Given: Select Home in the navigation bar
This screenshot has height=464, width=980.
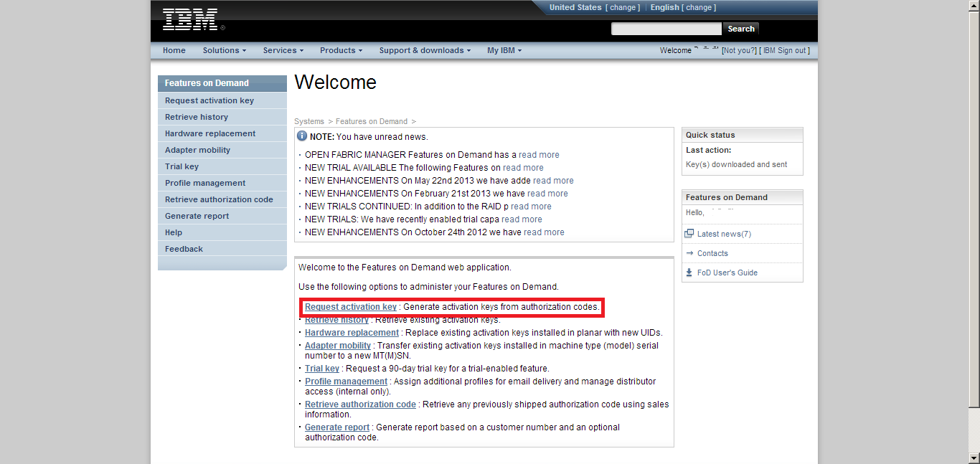Looking at the screenshot, I should click(x=174, y=50).
